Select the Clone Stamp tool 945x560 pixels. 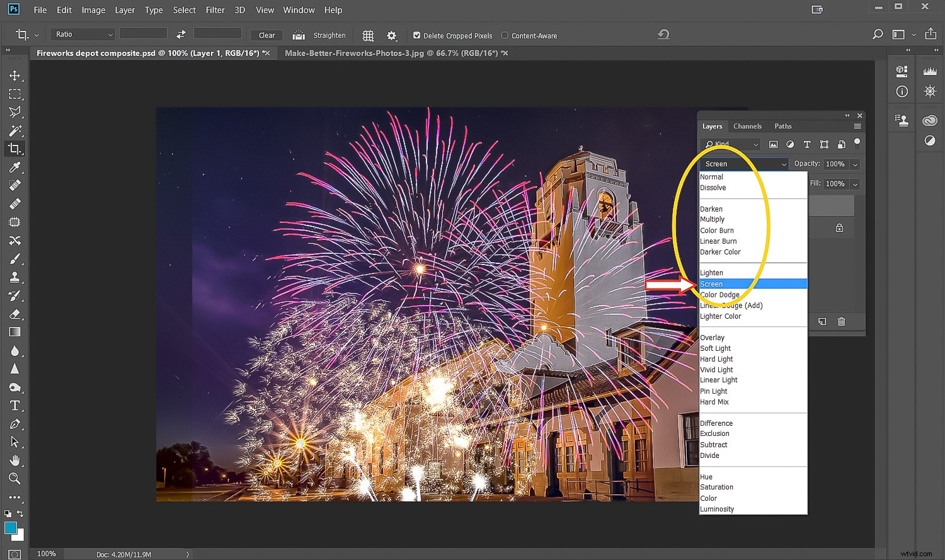pyautogui.click(x=15, y=277)
